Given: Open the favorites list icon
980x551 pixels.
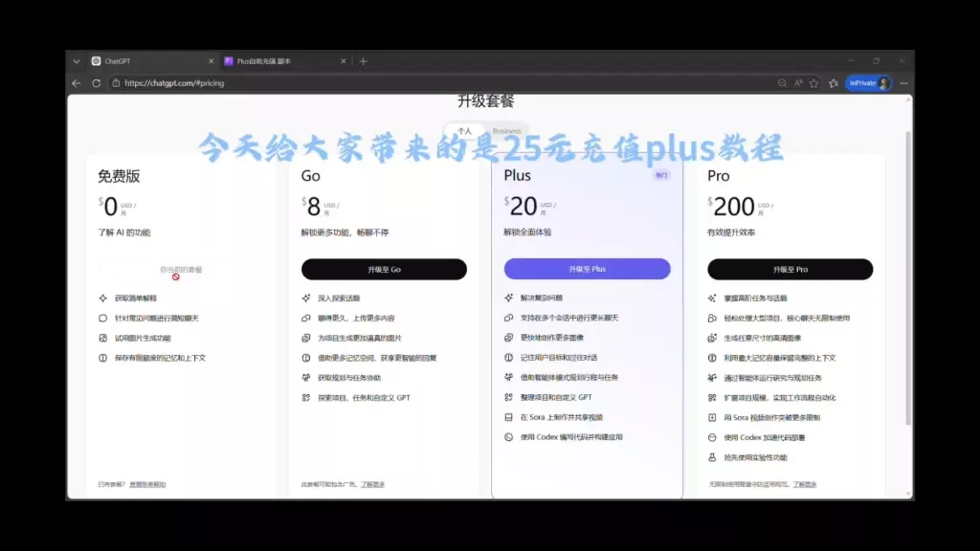Looking at the screenshot, I should pos(834,83).
